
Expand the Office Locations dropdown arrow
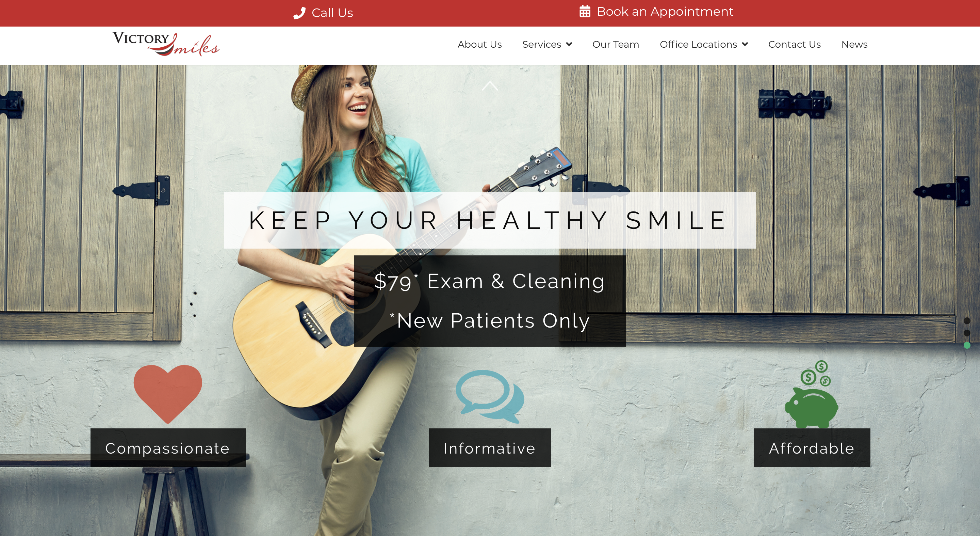[x=745, y=44]
